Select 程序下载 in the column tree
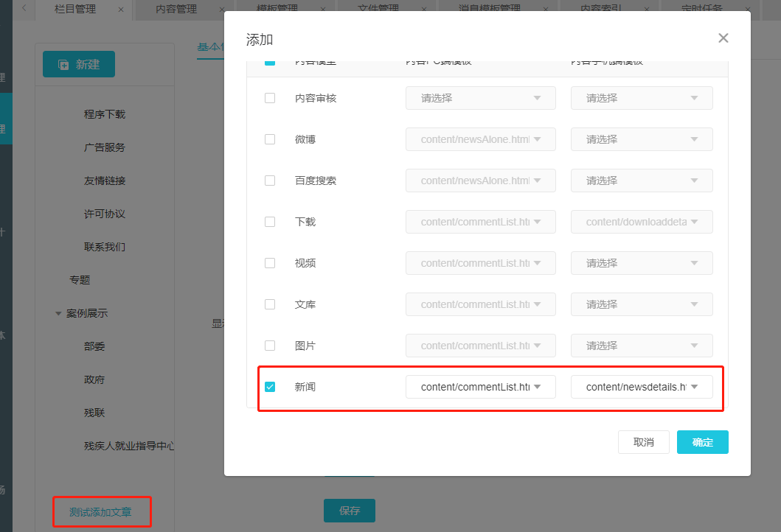Image resolution: width=781 pixels, height=532 pixels. 105,114
